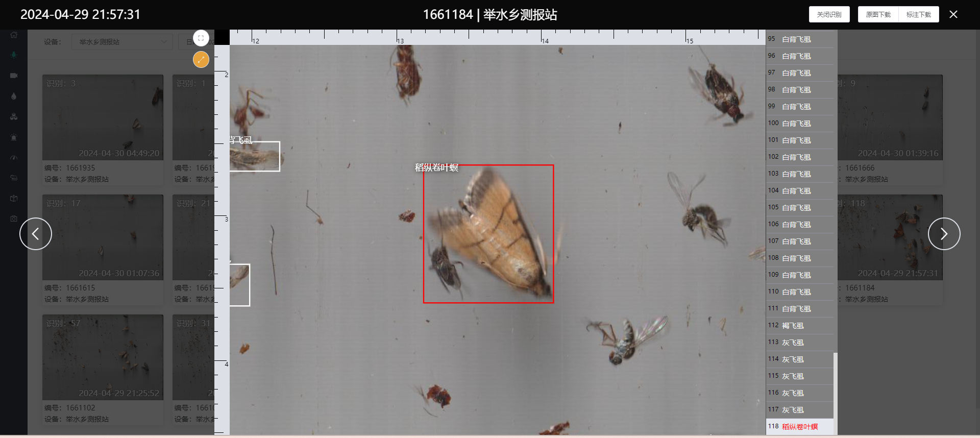Click the fullscreen icon above the image

click(x=201, y=38)
